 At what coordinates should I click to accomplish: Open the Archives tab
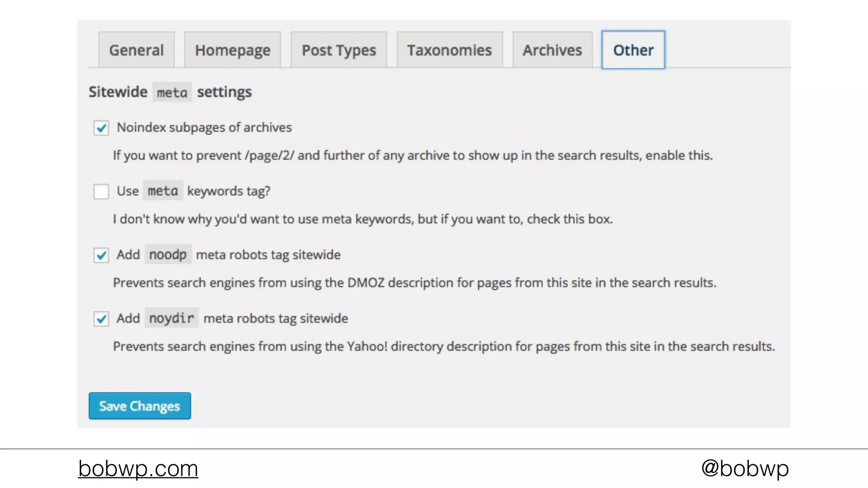tap(552, 50)
